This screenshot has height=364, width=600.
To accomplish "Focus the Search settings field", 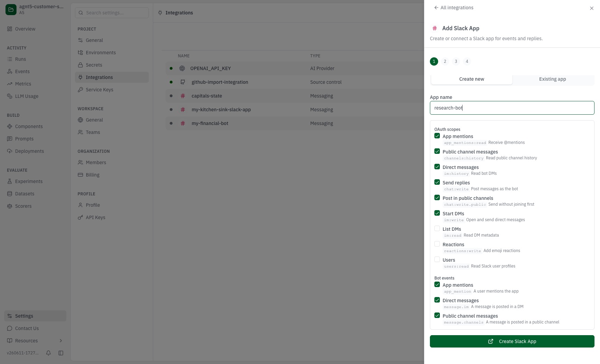I will click(x=112, y=13).
